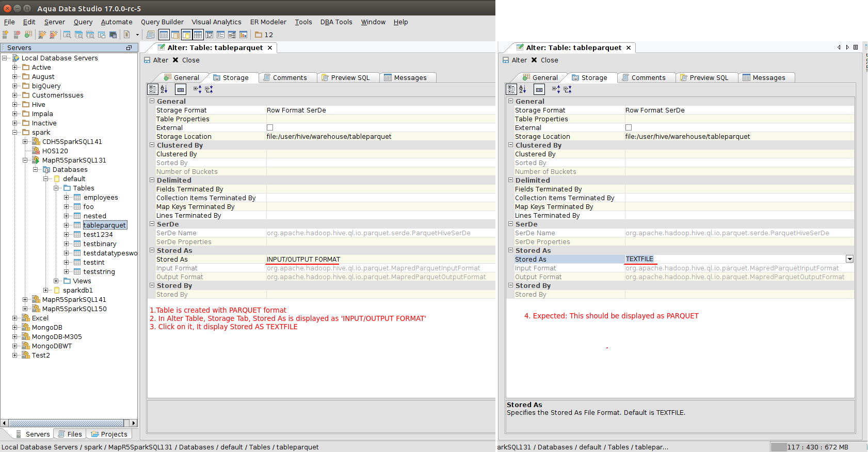This screenshot has width=868, height=452.
Task: Click Categorized view icon in right Storage pane
Action: pyautogui.click(x=511, y=89)
